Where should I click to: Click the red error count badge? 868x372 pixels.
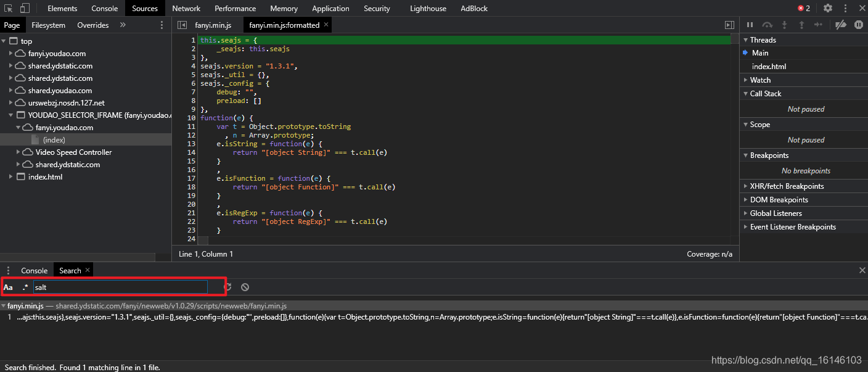click(x=803, y=8)
